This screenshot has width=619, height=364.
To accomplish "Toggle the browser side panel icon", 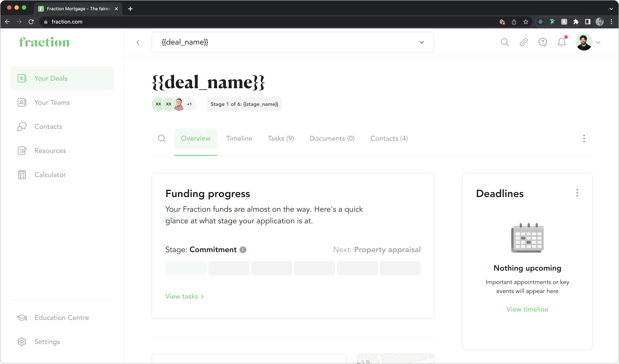I will coord(588,22).
